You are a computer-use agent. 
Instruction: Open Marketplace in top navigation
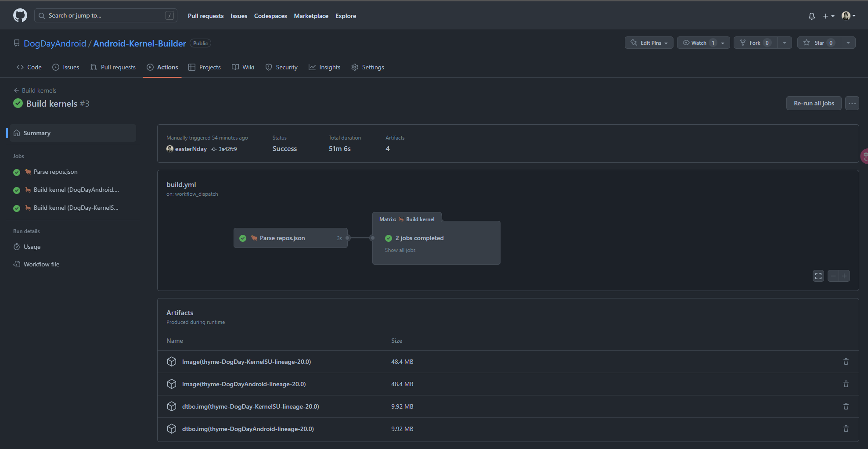(x=311, y=16)
